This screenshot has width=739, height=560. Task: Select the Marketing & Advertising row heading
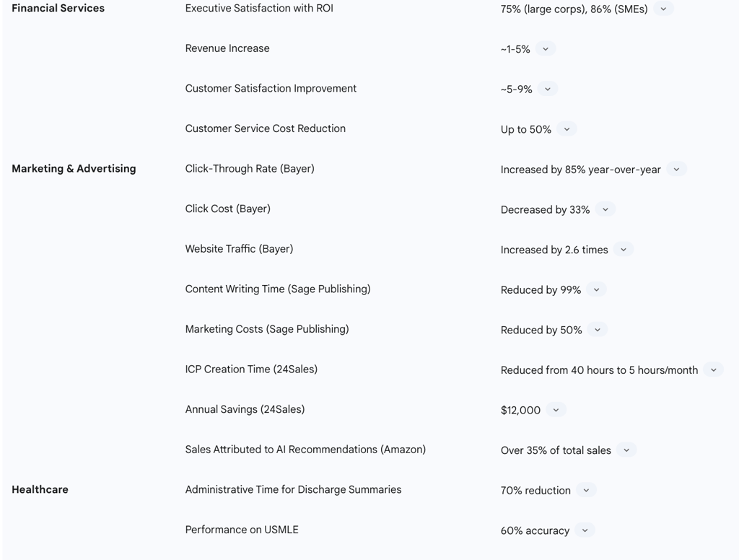click(74, 169)
